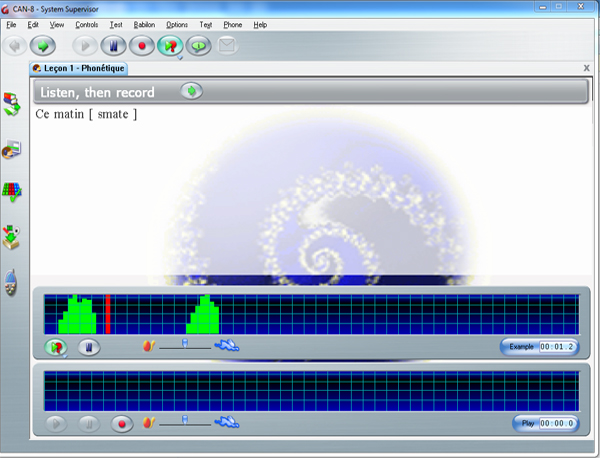
Task: Click the download arrow icon in the sidebar
Action: (11, 236)
